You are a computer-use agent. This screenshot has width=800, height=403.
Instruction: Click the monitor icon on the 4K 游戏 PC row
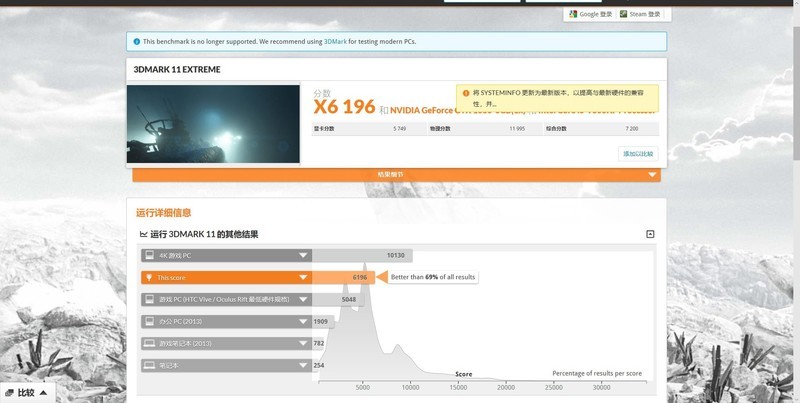149,255
